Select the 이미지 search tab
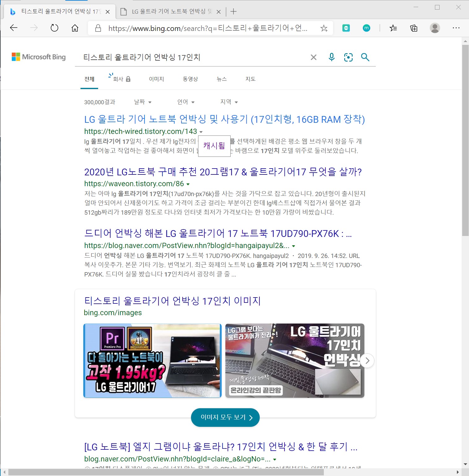This screenshot has width=469, height=476. [156, 79]
